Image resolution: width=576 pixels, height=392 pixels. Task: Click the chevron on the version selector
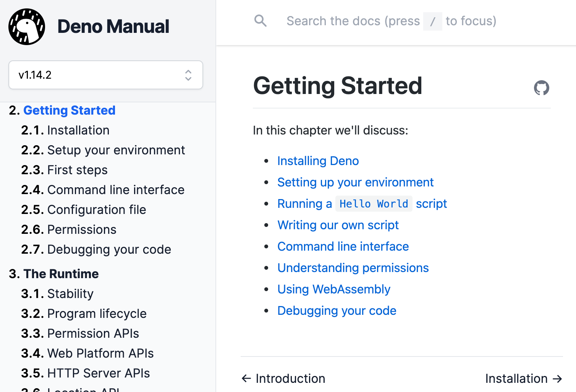tap(188, 75)
